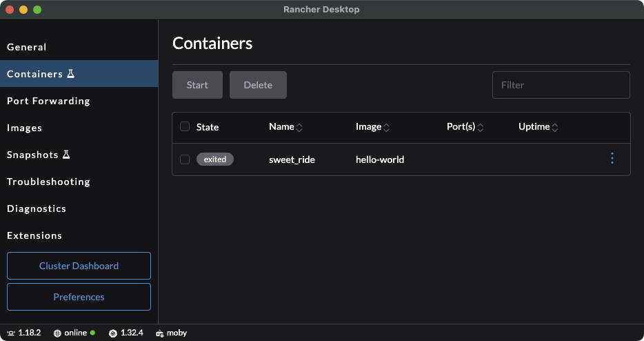Image resolution: width=644 pixels, height=341 pixels.
Task: Click the 1.32.4 Kubernetes version text
Action: click(x=132, y=333)
